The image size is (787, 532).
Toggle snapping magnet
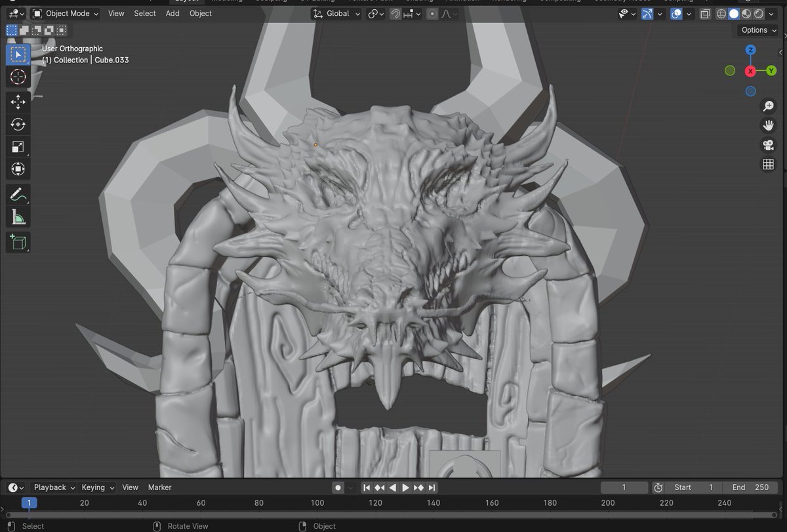tap(395, 13)
